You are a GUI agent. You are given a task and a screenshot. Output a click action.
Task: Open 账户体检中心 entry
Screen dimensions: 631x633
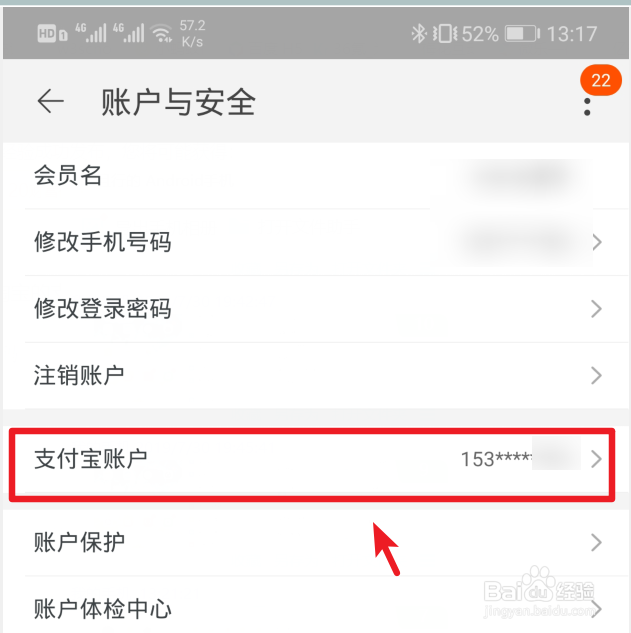coord(316,605)
